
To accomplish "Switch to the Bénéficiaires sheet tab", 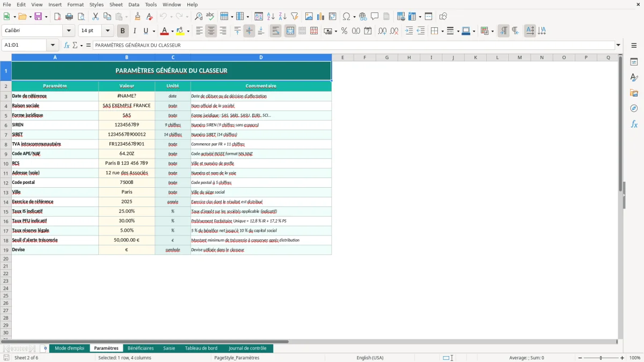I will coord(141,349).
